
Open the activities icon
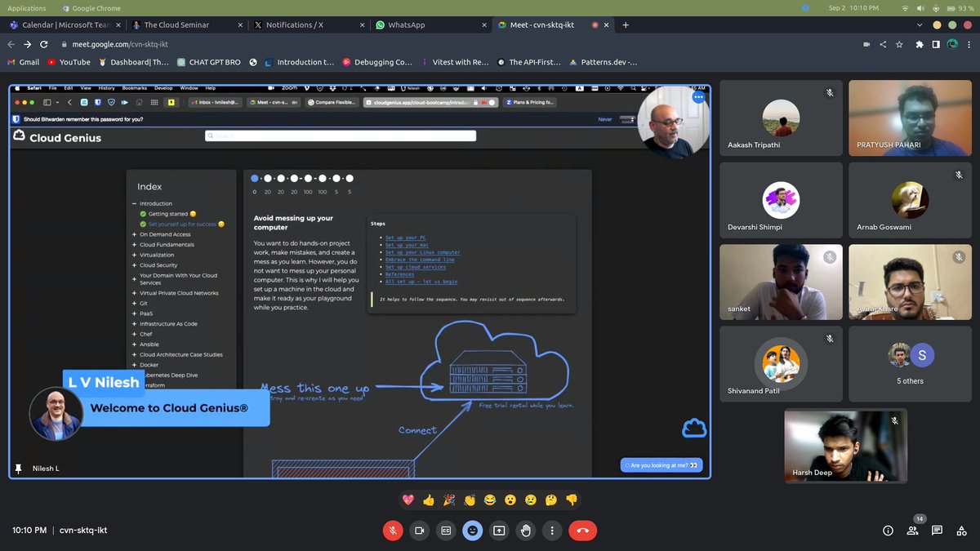(960, 531)
